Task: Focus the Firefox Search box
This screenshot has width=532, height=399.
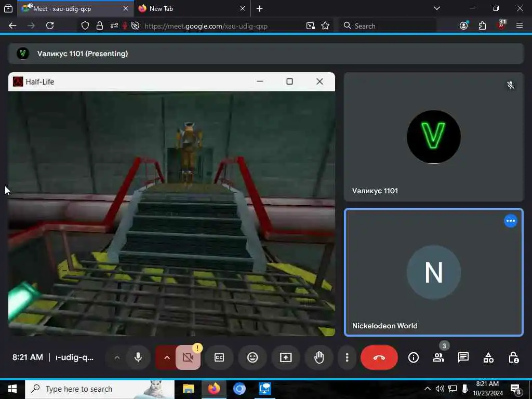Action: point(388,26)
